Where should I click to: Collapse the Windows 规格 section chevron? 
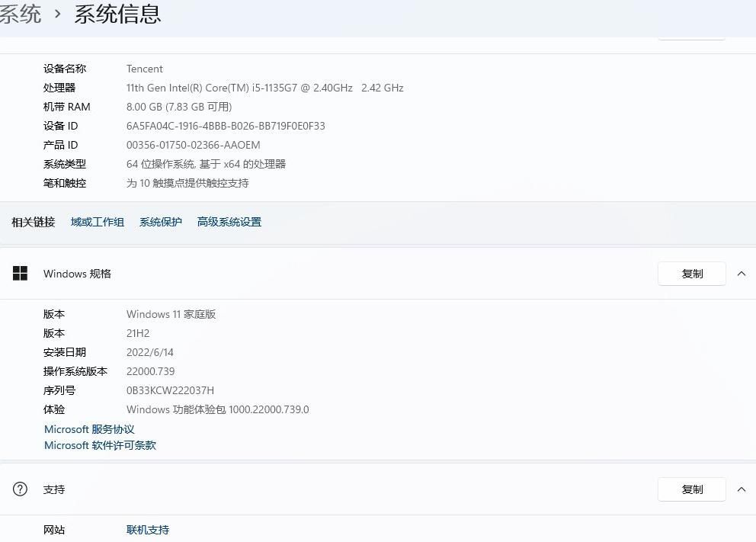742,274
